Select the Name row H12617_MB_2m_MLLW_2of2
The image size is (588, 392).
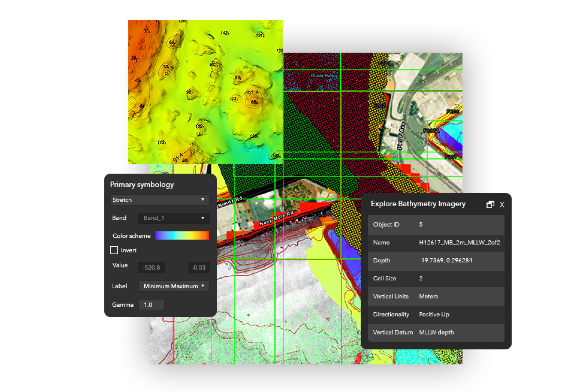[x=436, y=243]
